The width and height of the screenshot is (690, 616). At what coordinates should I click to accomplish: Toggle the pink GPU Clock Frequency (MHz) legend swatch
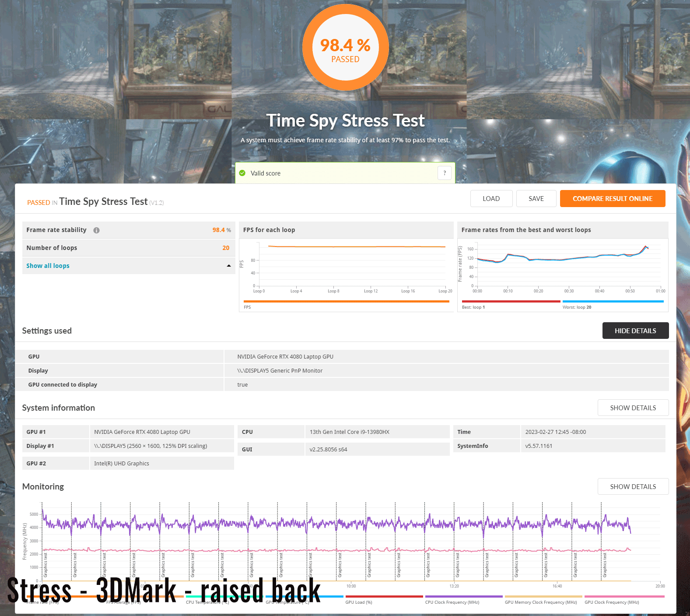(x=624, y=596)
